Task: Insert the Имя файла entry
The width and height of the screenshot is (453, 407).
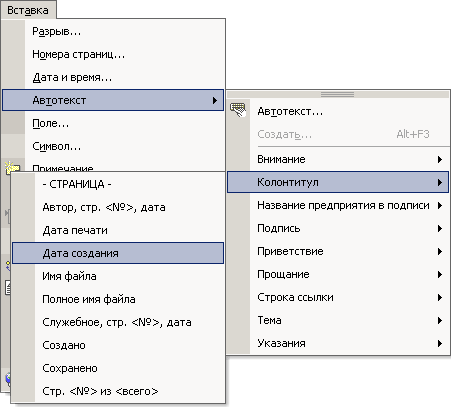Action: (x=118, y=276)
